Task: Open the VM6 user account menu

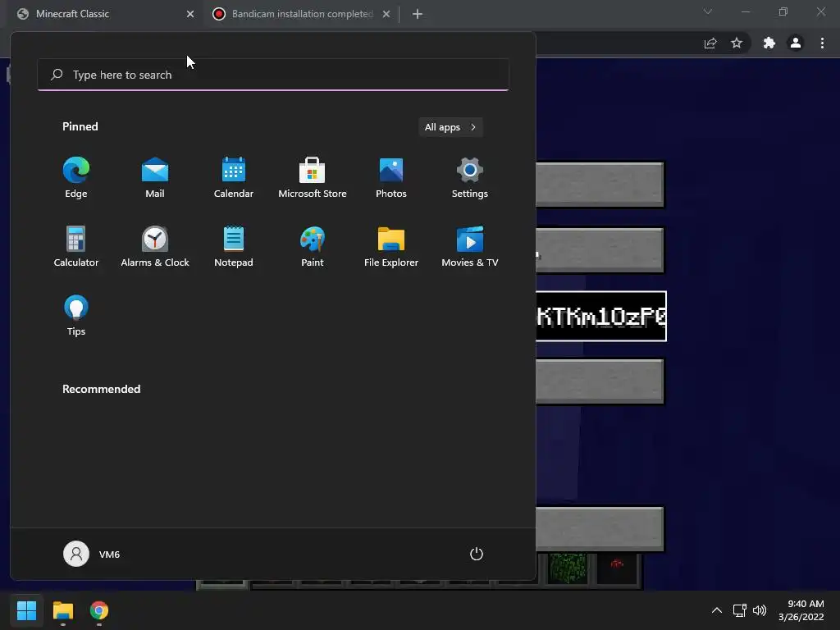Action: pos(92,554)
